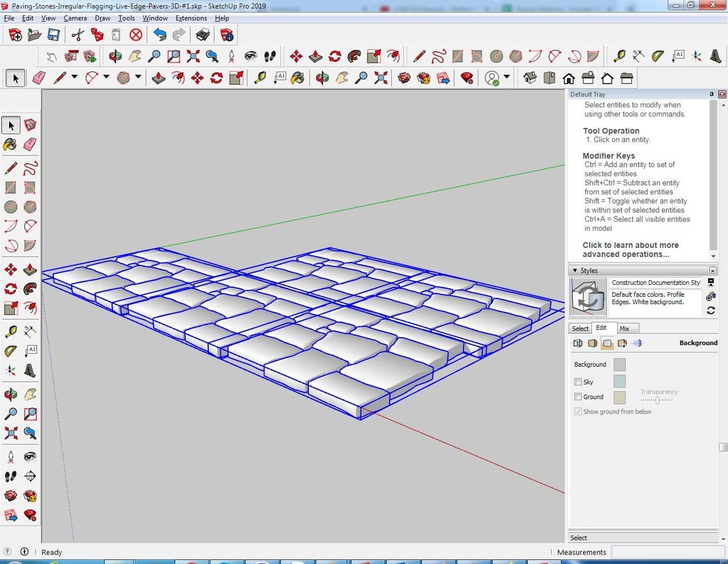Screen dimensions: 728x564
Task: Toggle Show ground from below checkbox
Action: pyautogui.click(x=578, y=411)
